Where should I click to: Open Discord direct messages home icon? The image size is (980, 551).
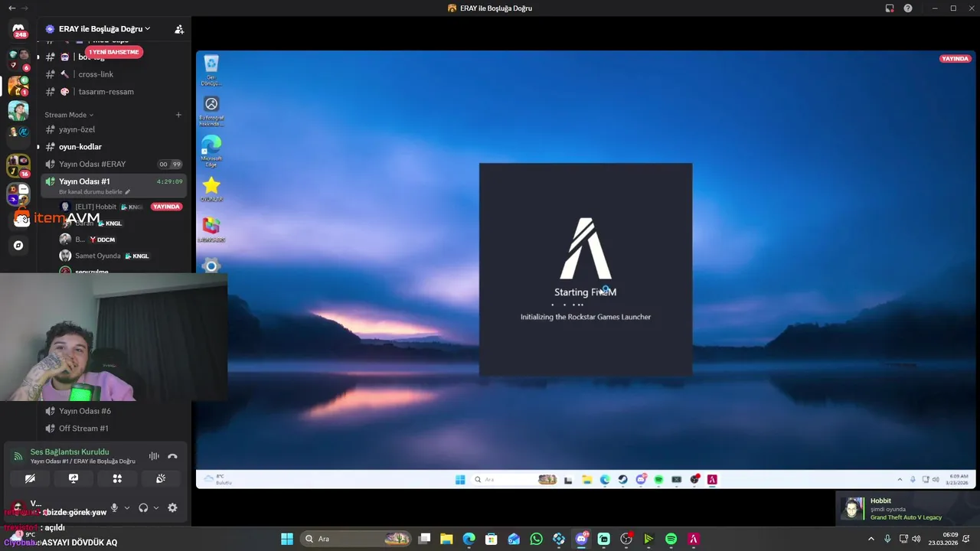(x=18, y=31)
